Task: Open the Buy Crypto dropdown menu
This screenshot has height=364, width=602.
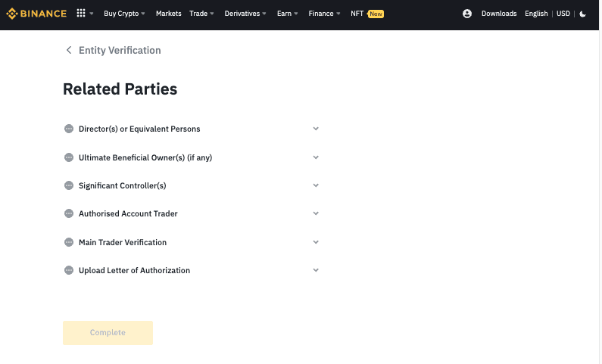Action: click(124, 14)
